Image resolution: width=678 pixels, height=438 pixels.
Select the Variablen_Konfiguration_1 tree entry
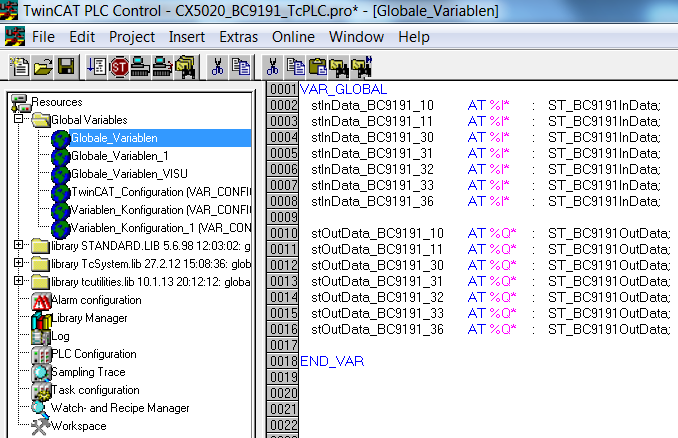[x=160, y=228]
